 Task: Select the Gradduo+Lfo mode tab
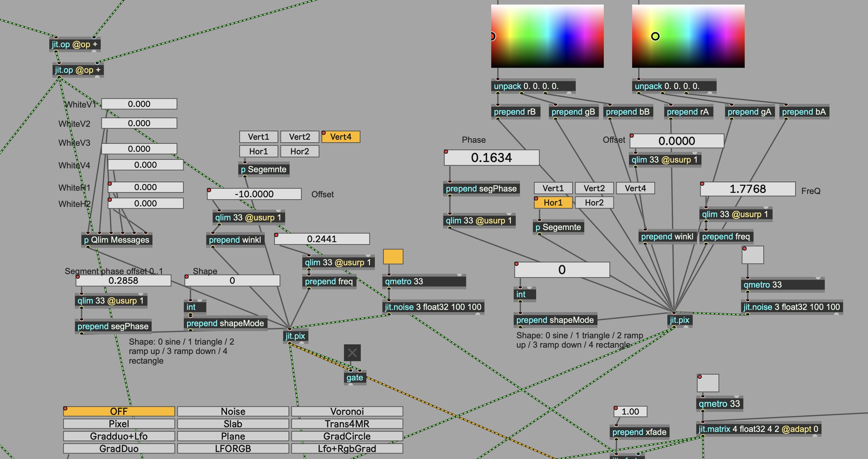pyautogui.click(x=119, y=436)
